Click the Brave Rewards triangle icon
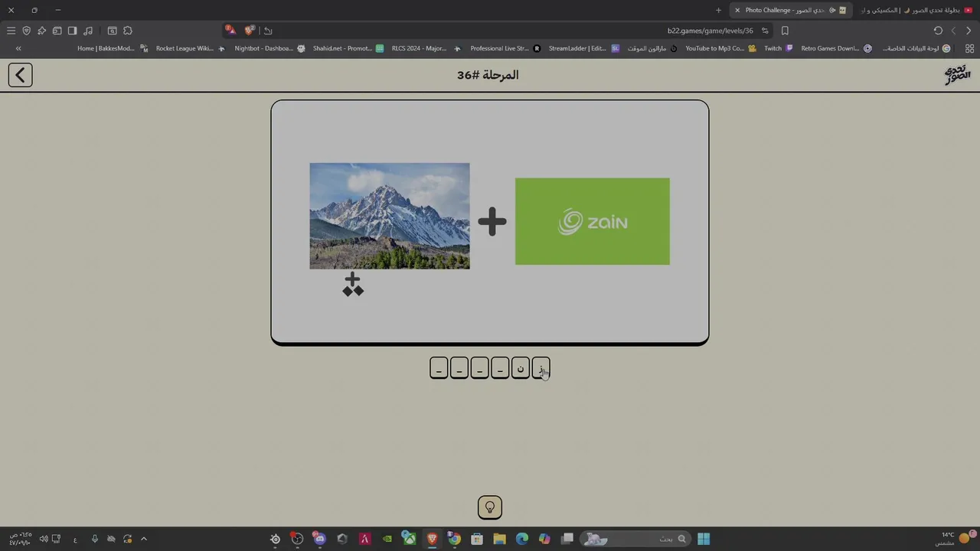 pyautogui.click(x=231, y=31)
